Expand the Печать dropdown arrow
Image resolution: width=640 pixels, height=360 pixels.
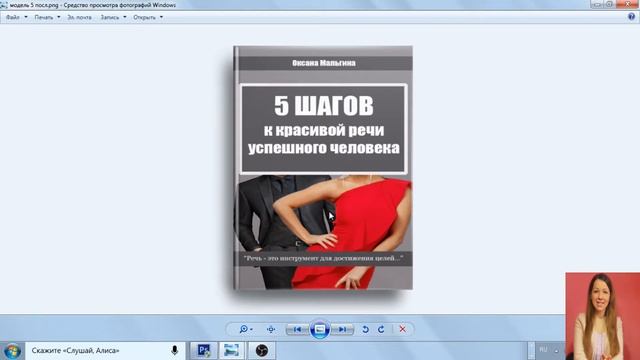tap(58, 17)
